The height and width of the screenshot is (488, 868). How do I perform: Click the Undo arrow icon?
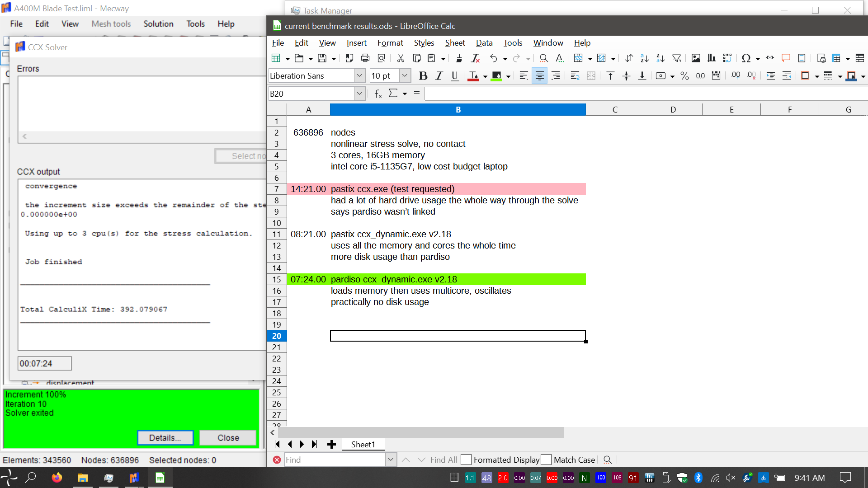tap(494, 58)
